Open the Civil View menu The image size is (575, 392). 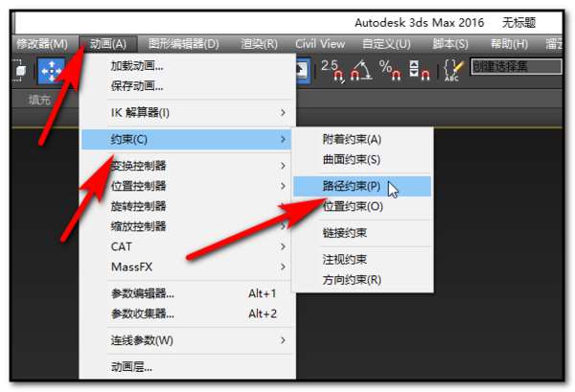pos(320,44)
